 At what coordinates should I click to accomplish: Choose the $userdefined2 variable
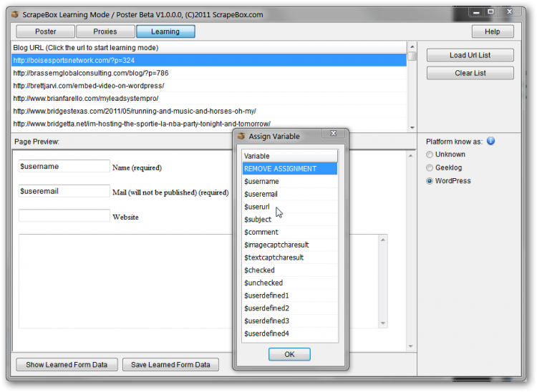pyautogui.click(x=290, y=308)
